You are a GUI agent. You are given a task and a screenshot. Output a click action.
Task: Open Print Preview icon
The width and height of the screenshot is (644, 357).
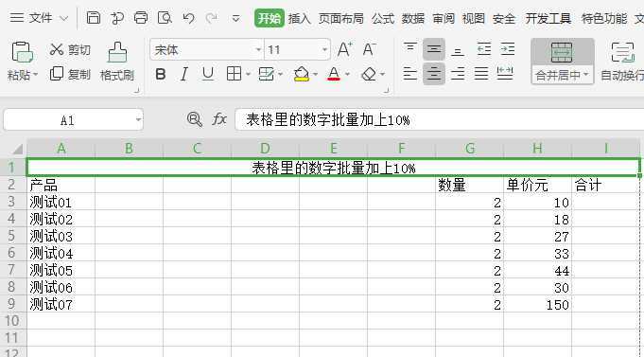tap(165, 18)
